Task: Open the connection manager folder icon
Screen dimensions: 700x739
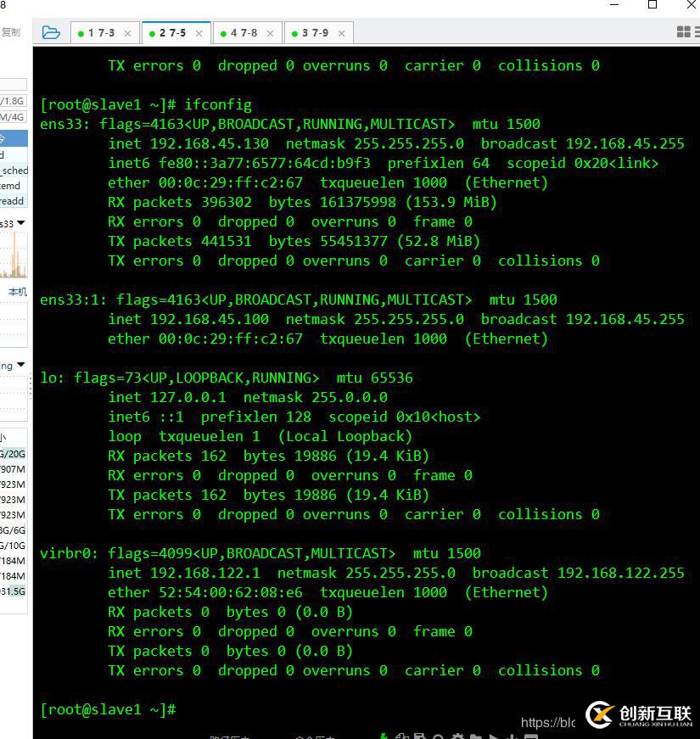Action: tap(51, 32)
